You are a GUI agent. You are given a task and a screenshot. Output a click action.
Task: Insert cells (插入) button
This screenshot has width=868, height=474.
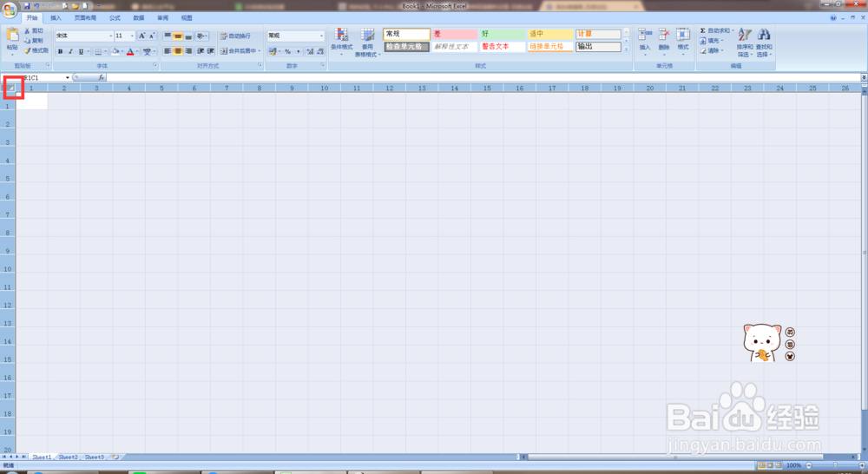(x=645, y=42)
